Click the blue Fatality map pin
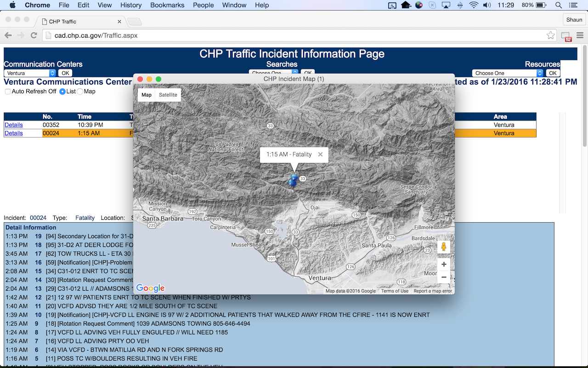The width and height of the screenshot is (588, 368). (x=293, y=180)
